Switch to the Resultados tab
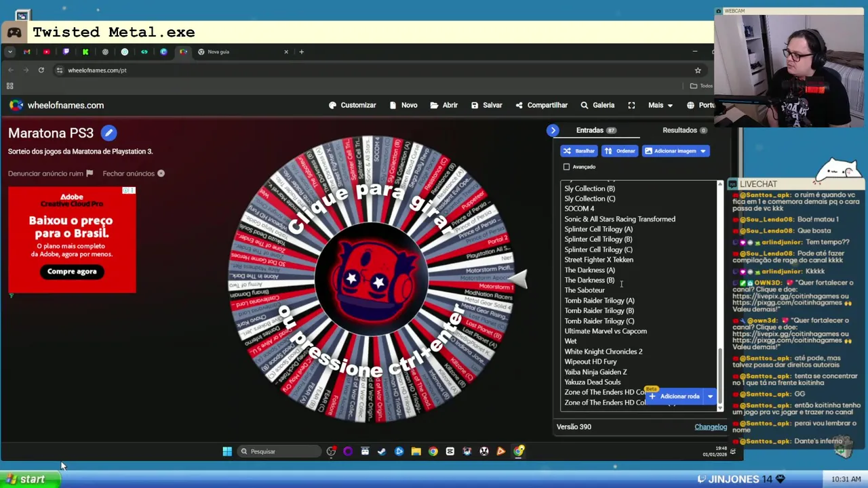 pos(684,130)
